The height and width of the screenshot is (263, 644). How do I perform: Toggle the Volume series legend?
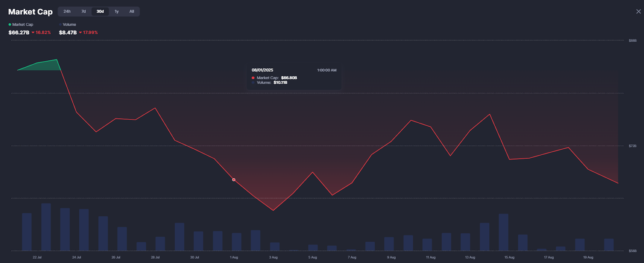pos(69,25)
